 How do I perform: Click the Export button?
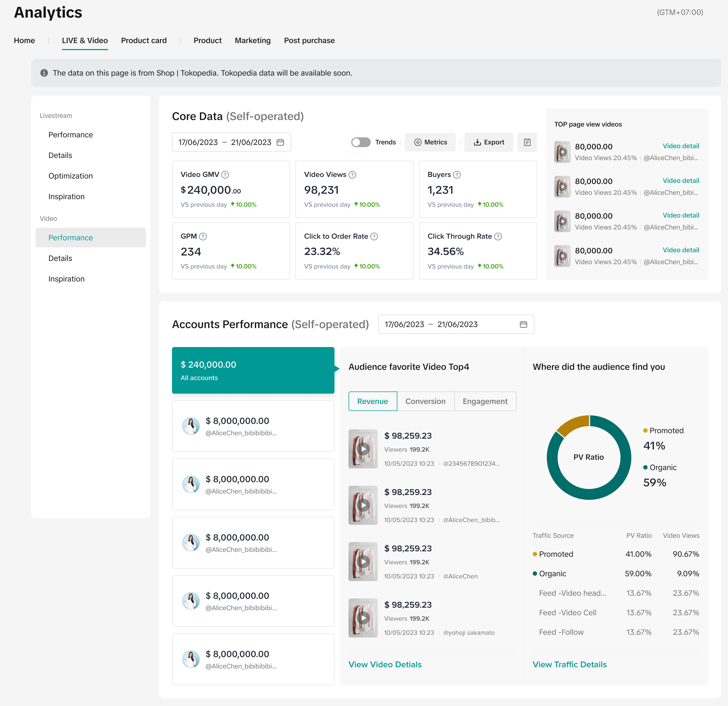(488, 142)
